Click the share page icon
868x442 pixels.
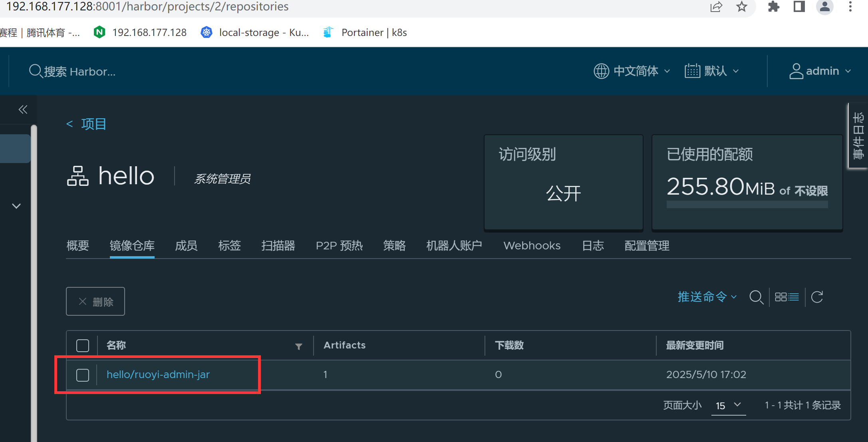point(716,7)
